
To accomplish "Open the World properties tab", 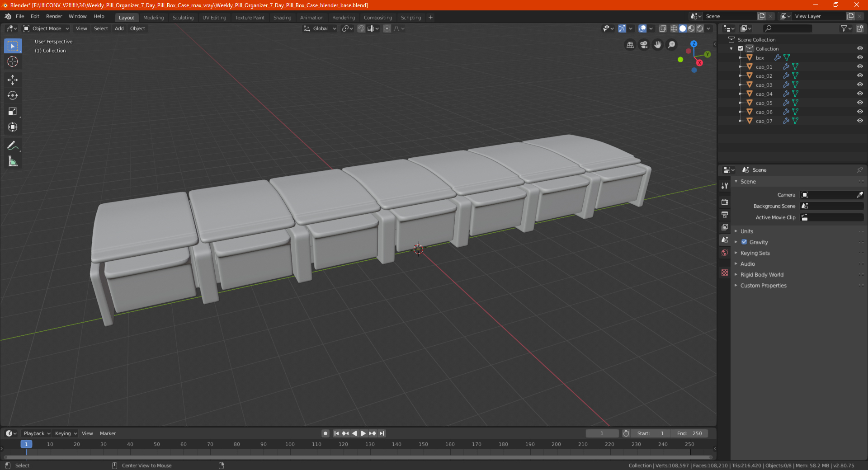I will pos(725,253).
